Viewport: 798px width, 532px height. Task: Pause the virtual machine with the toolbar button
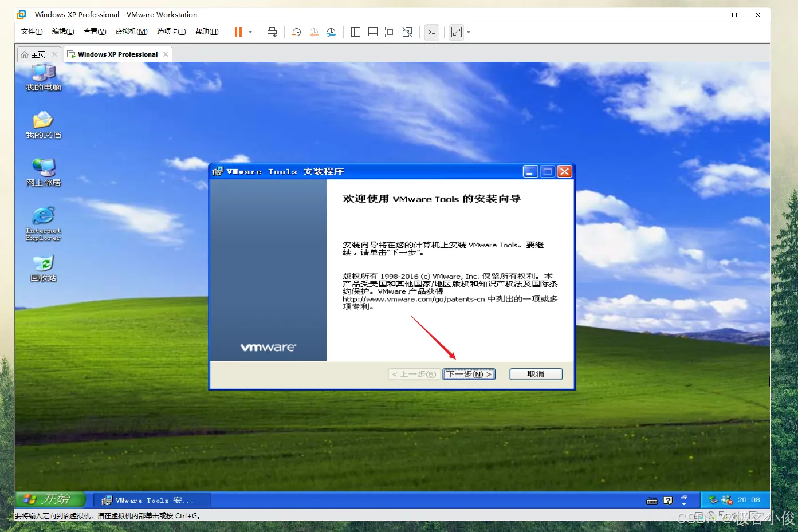[238, 32]
